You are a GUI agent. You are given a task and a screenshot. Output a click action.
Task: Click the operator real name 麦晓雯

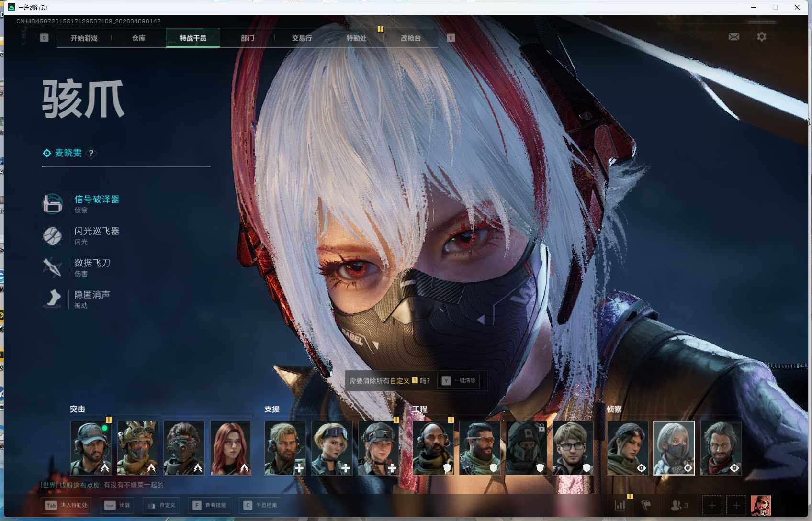pyautogui.click(x=68, y=153)
